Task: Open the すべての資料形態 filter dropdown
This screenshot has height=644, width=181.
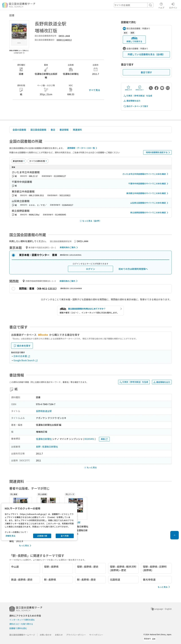Action: pos(38,161)
